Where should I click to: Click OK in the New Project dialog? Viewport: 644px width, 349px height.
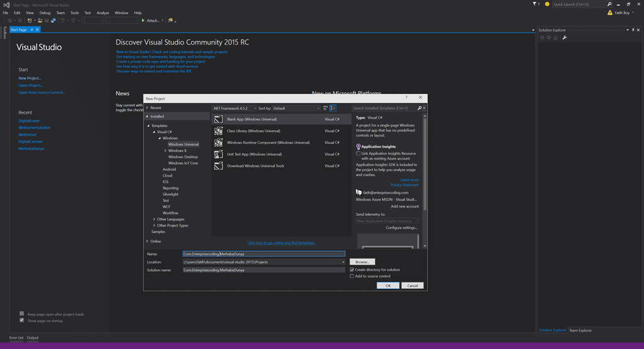pyautogui.click(x=387, y=285)
